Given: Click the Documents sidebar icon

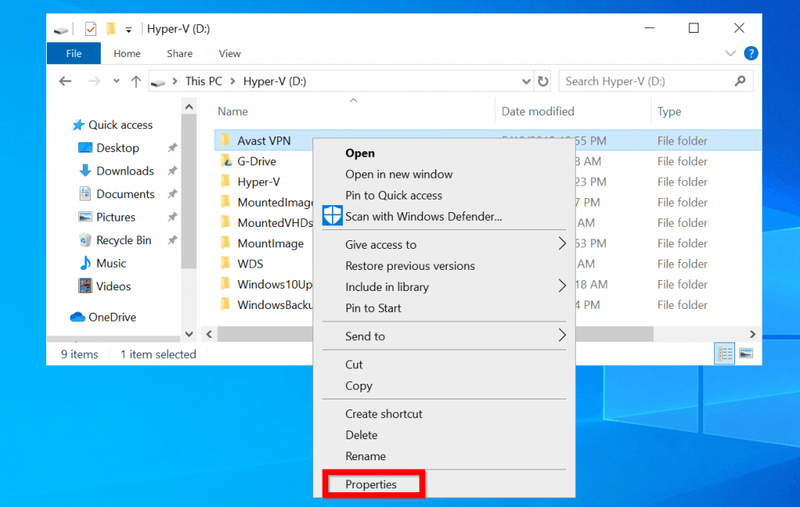Looking at the screenshot, I should 85,194.
